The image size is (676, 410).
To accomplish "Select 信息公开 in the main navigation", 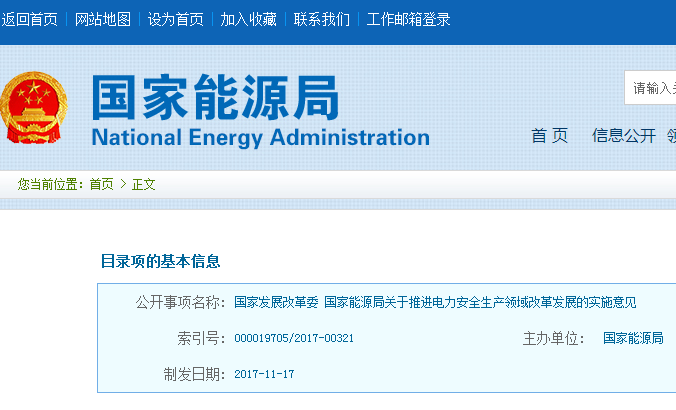I will [x=624, y=136].
